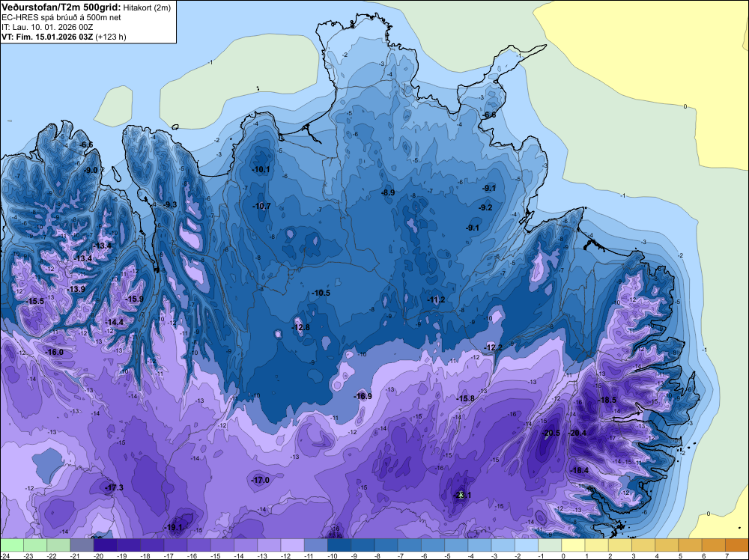Click the -16.0 temperature value

[54, 352]
